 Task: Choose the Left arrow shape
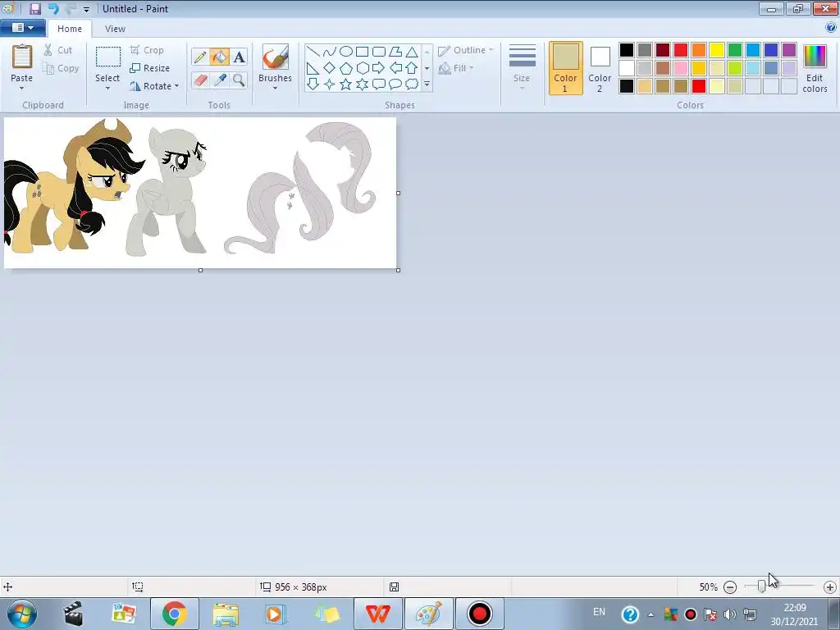[395, 68]
